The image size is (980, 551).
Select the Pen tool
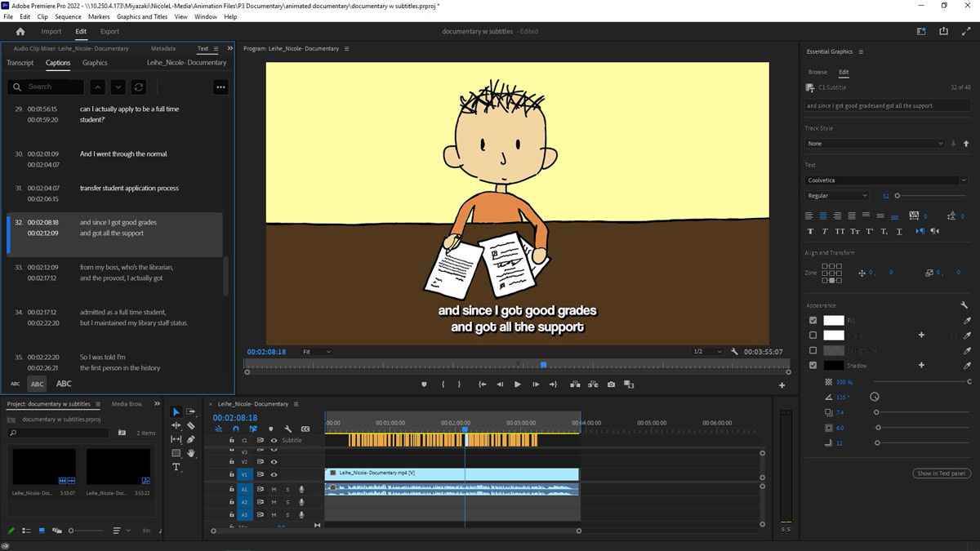click(191, 439)
